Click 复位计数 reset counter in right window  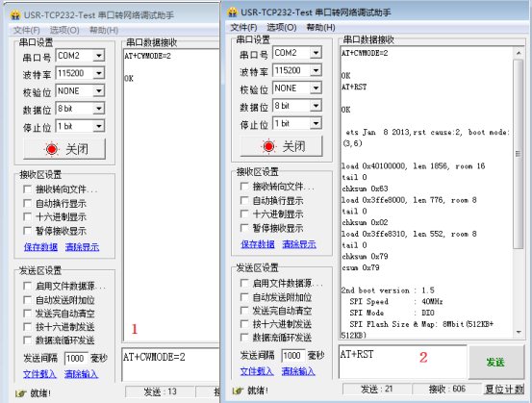504,390
